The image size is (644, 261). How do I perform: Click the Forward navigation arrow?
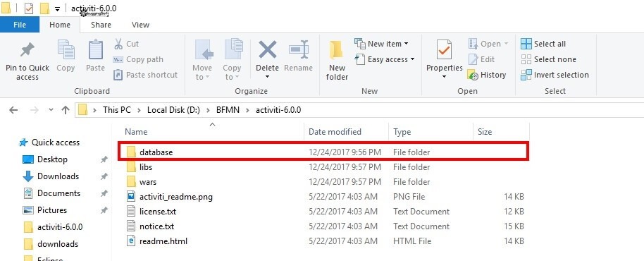pyautogui.click(x=35, y=110)
